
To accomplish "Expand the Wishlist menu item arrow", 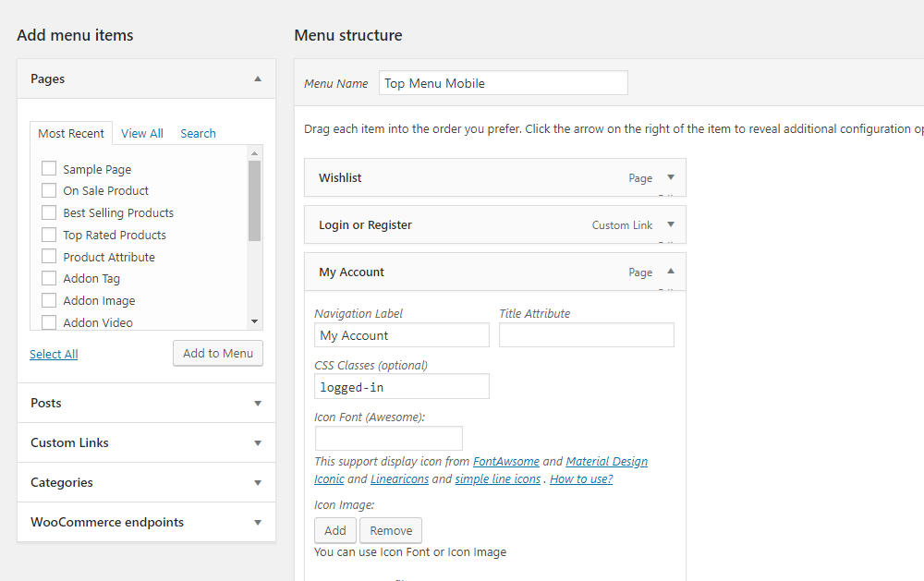I will [671, 177].
